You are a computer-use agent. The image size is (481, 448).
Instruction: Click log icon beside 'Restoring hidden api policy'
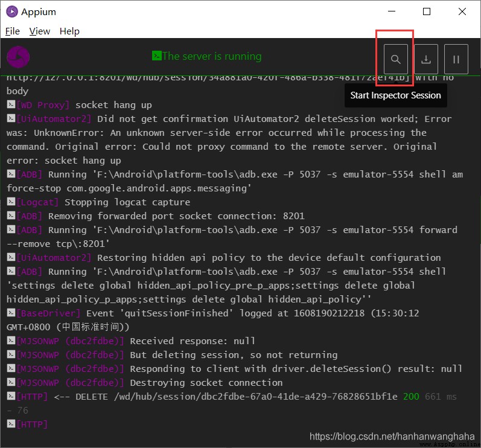click(11, 257)
